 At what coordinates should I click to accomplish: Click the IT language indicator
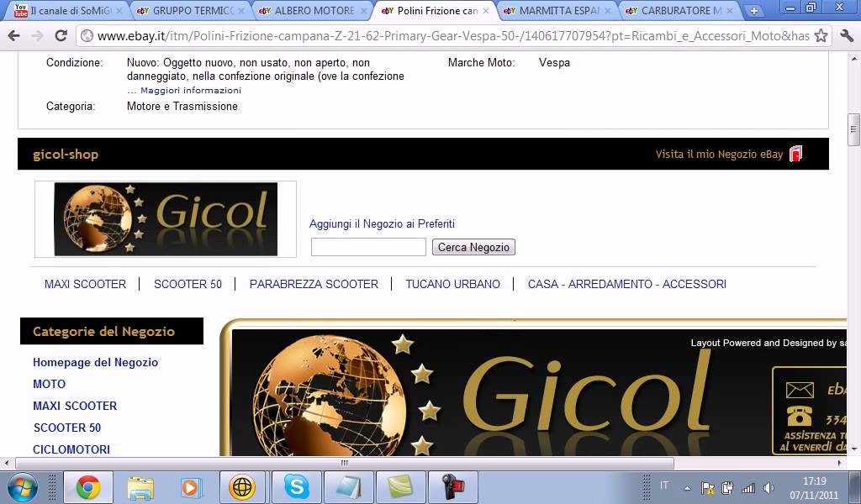[664, 486]
